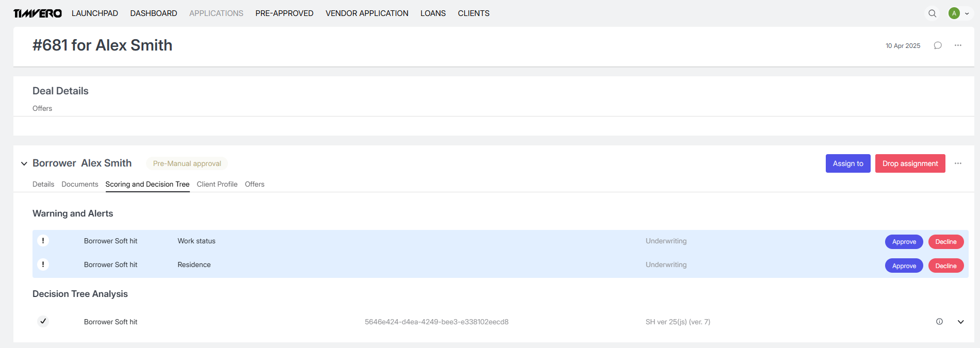Open Borrower section three-dot options menu
The height and width of the screenshot is (348, 980).
point(958,163)
